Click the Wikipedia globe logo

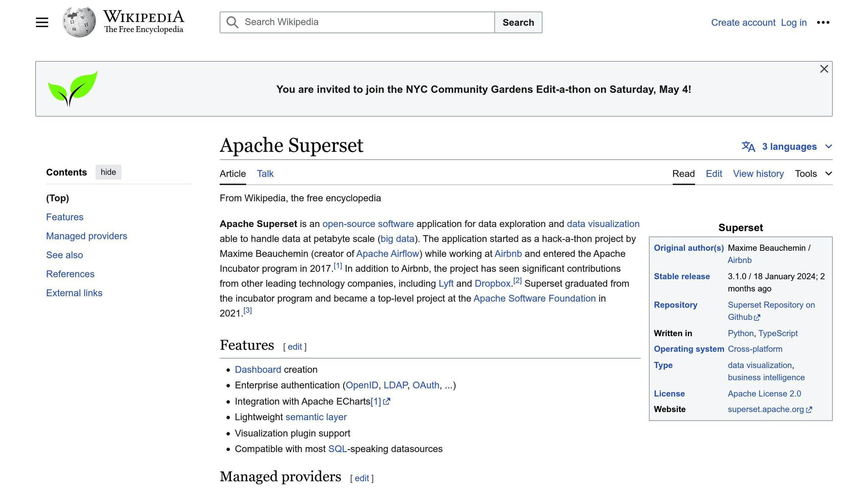pyautogui.click(x=78, y=21)
